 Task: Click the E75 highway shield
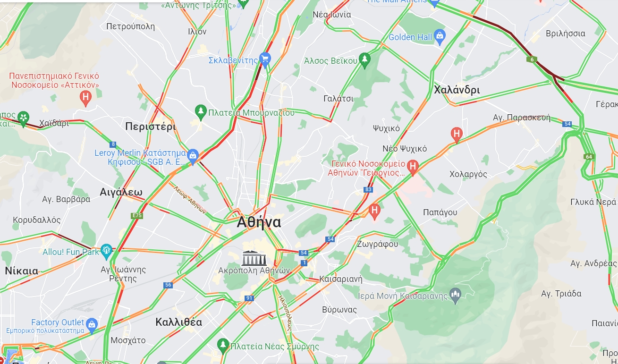pos(137,215)
